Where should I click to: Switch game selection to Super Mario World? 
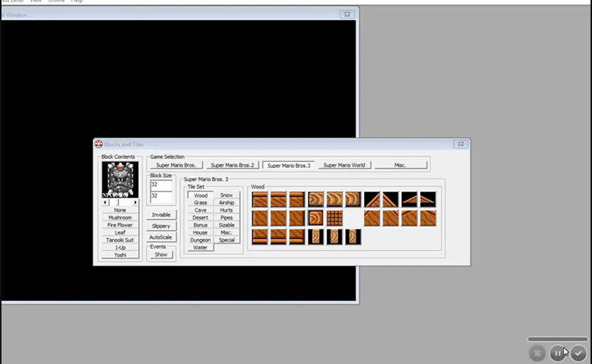[344, 165]
